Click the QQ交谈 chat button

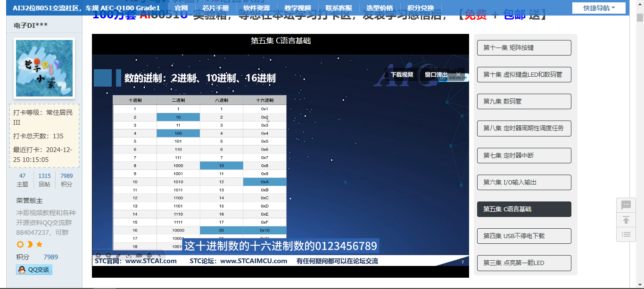pyautogui.click(x=34, y=270)
